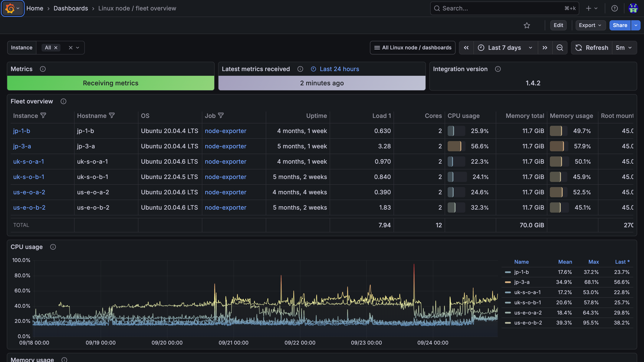644x362 pixels.
Task: Open the Last 7 days time picker
Action: click(506, 48)
